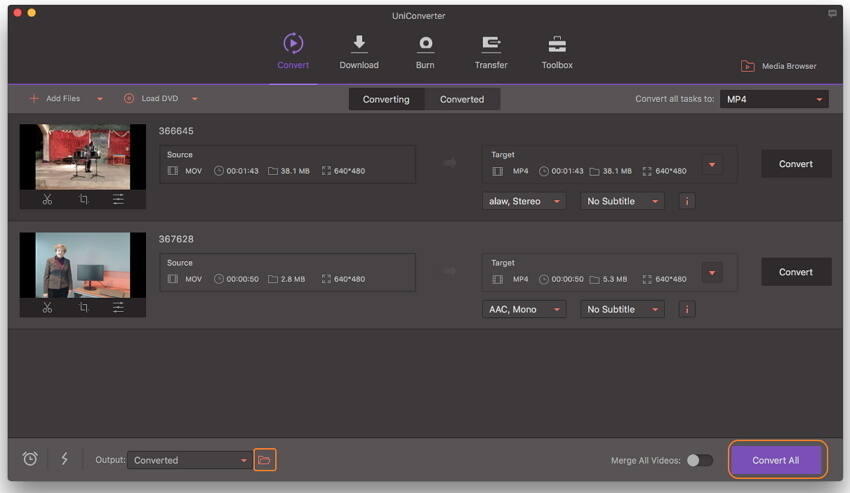
Task: Open the Media Browser
Action: click(778, 66)
